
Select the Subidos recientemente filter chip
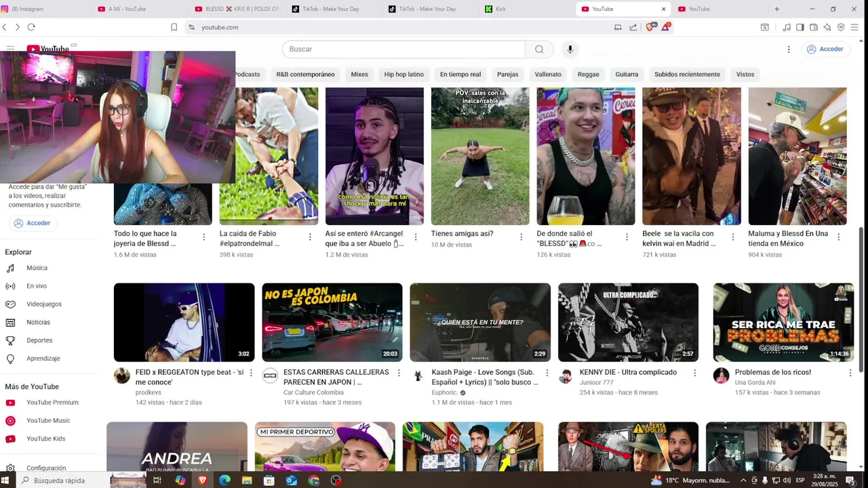(687, 75)
